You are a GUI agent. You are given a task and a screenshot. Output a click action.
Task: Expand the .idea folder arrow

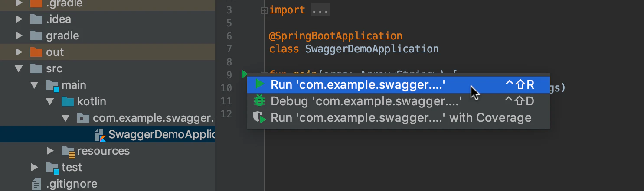pos(19,19)
